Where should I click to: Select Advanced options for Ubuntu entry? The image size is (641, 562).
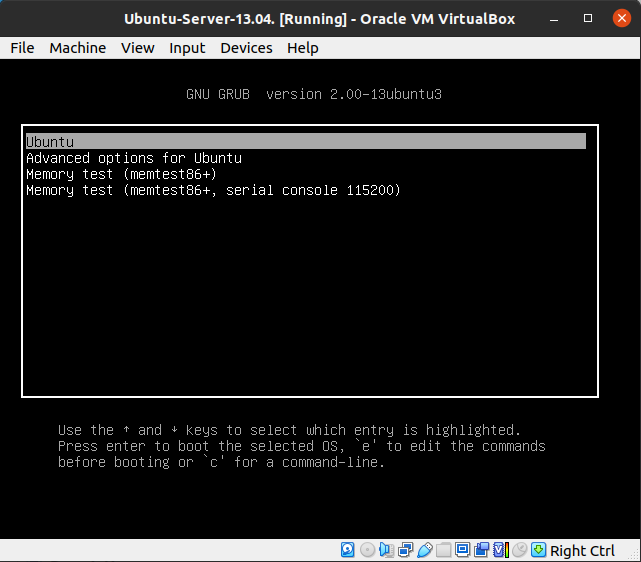coord(134,158)
